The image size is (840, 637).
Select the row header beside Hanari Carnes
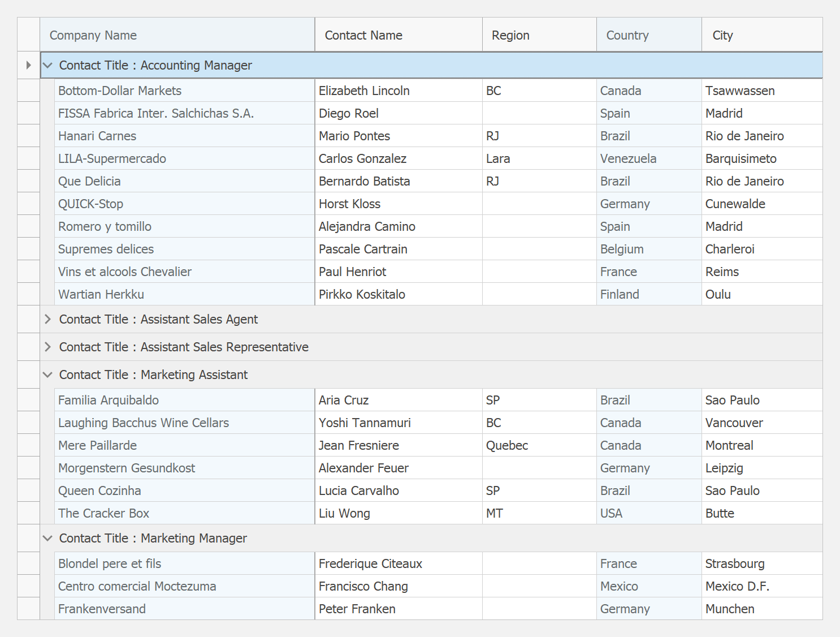point(28,136)
